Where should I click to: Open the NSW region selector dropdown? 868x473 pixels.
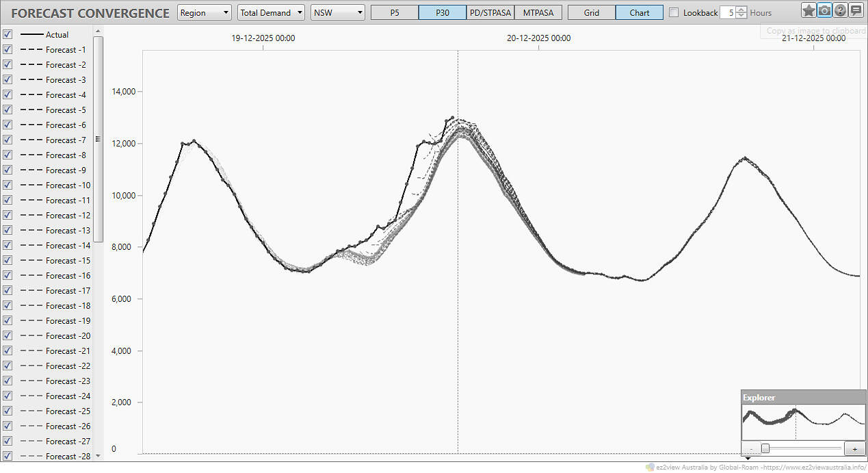(x=338, y=12)
